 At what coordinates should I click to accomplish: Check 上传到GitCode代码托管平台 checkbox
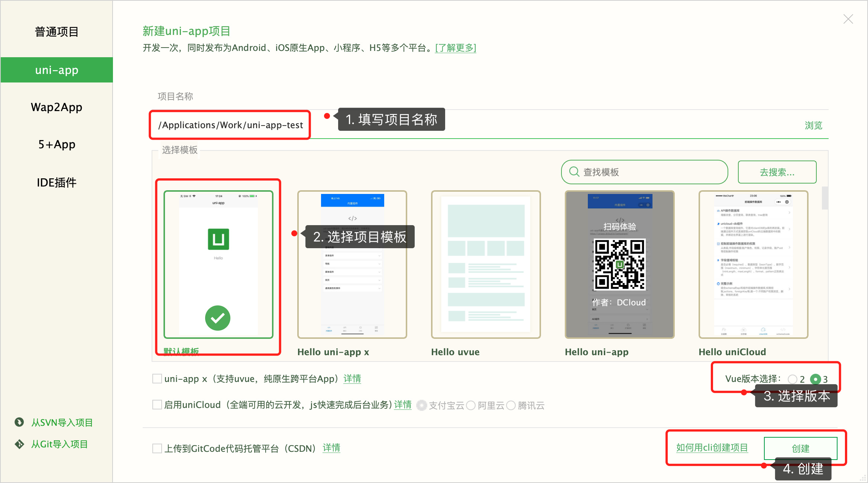pos(157,448)
